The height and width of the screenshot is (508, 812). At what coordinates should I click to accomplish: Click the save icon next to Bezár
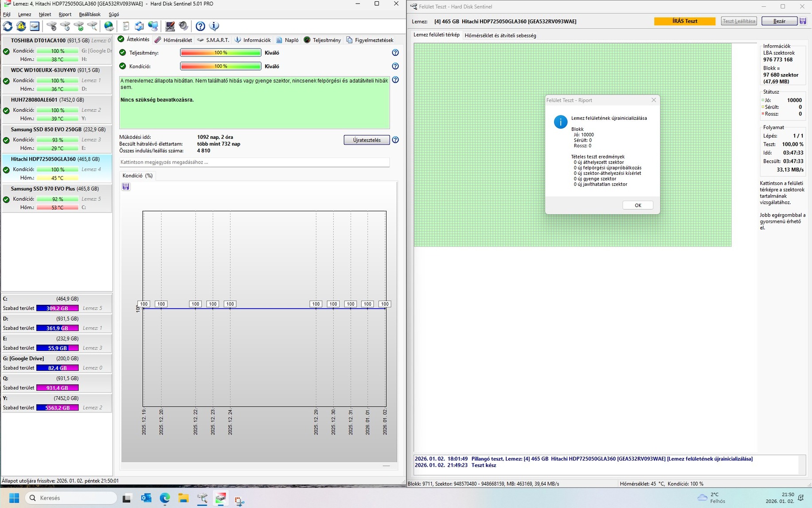click(x=803, y=21)
